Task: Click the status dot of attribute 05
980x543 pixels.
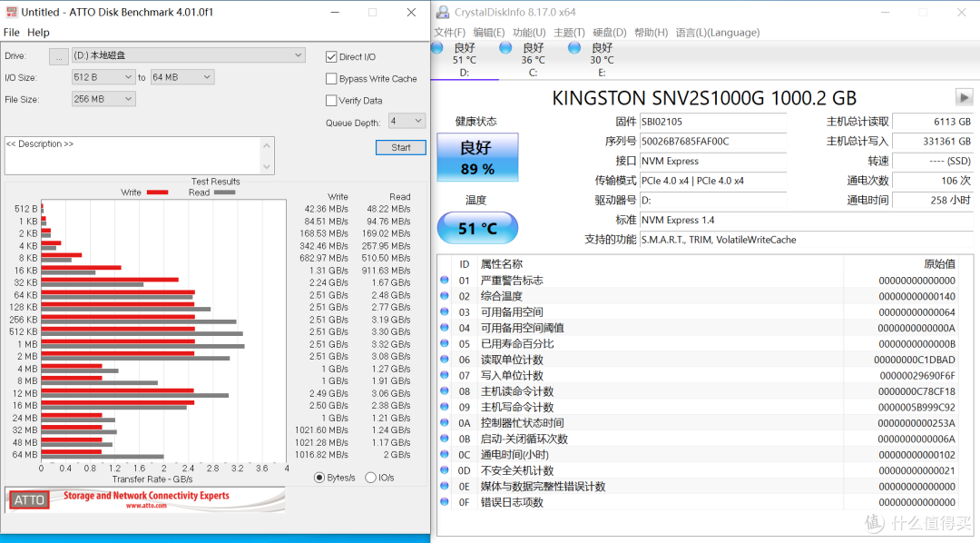Action: click(445, 343)
